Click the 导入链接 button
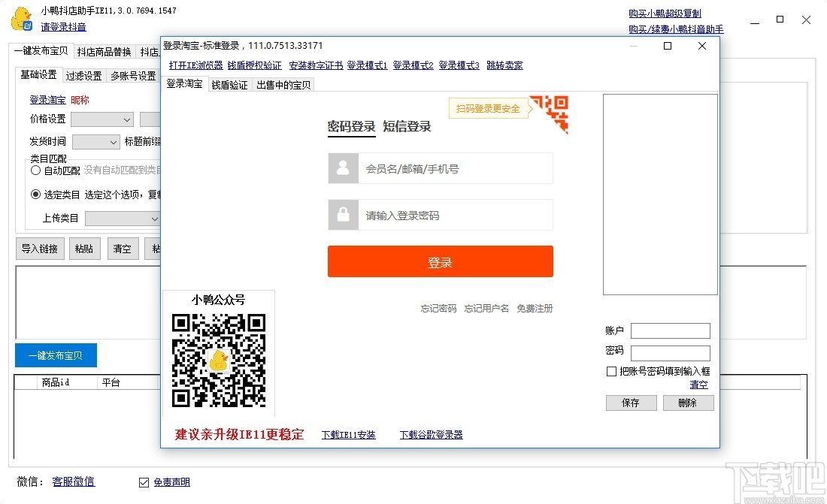Screen dimensions: 827x504 pyautogui.click(x=40, y=249)
